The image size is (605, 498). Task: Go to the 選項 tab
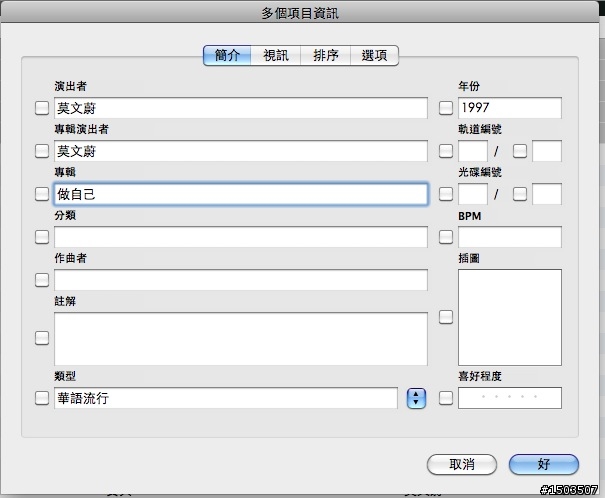coord(374,56)
